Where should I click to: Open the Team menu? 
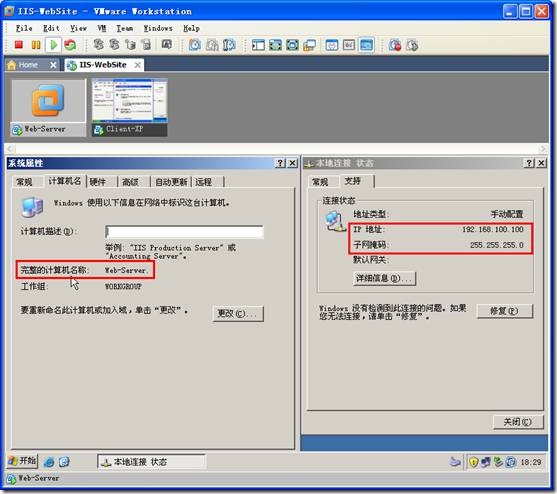tap(125, 28)
